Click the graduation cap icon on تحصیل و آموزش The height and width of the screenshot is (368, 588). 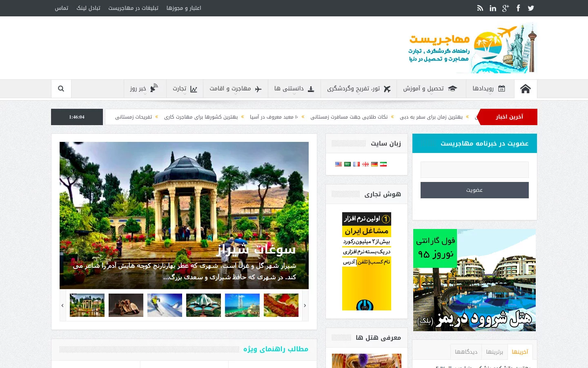tap(452, 89)
